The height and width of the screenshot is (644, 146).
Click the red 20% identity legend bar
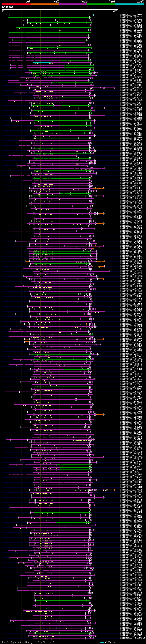click(16, 4)
